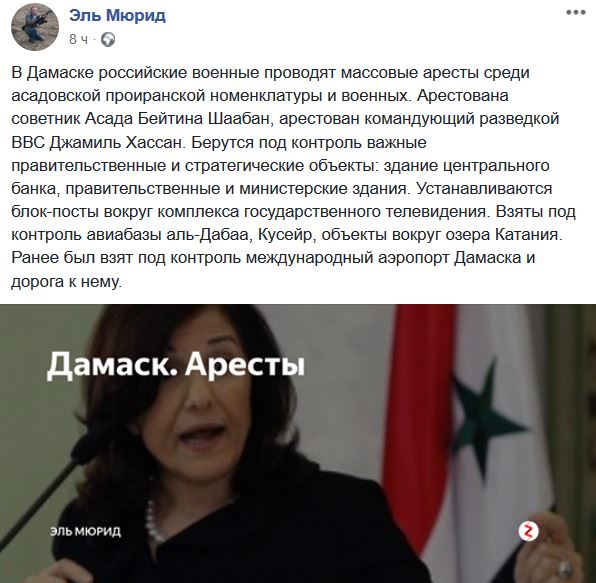Click the globe public privacy icon

(x=108, y=40)
